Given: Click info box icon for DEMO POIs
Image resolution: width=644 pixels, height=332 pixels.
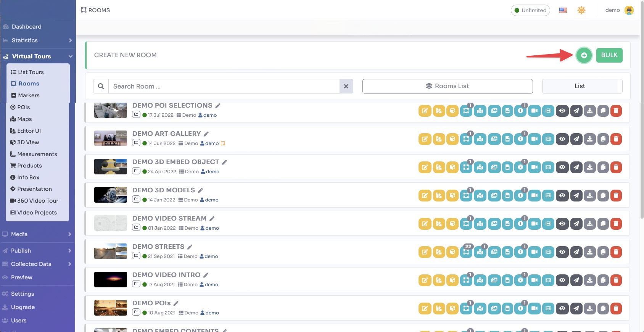Looking at the screenshot, I should (520, 309).
